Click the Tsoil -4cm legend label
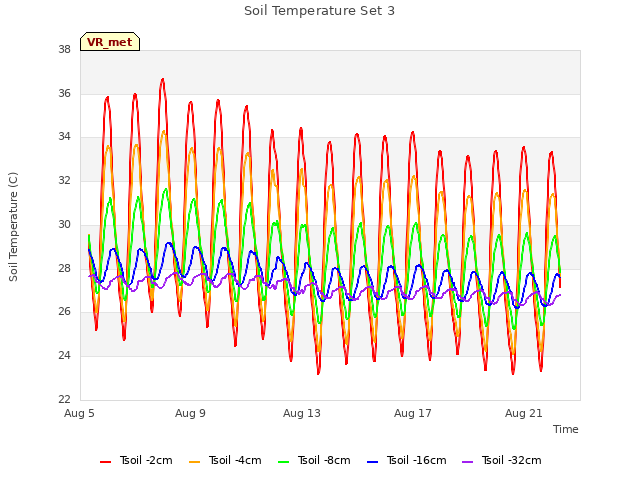The width and height of the screenshot is (640, 480). (x=235, y=460)
